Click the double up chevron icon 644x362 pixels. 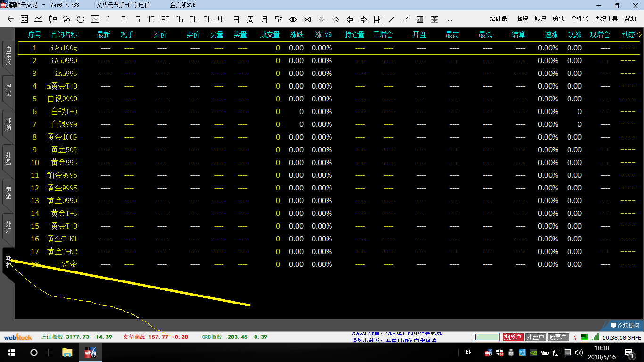pos(335,19)
